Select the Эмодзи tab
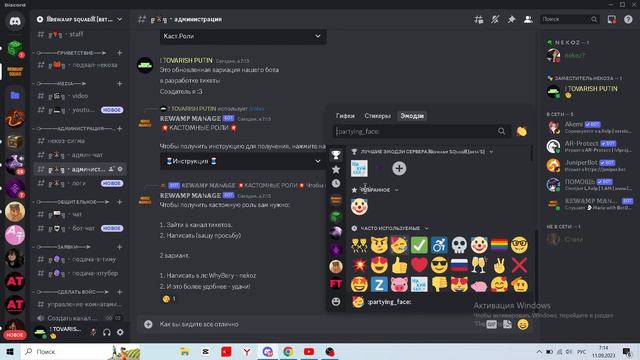The height and width of the screenshot is (360, 640). [412, 116]
